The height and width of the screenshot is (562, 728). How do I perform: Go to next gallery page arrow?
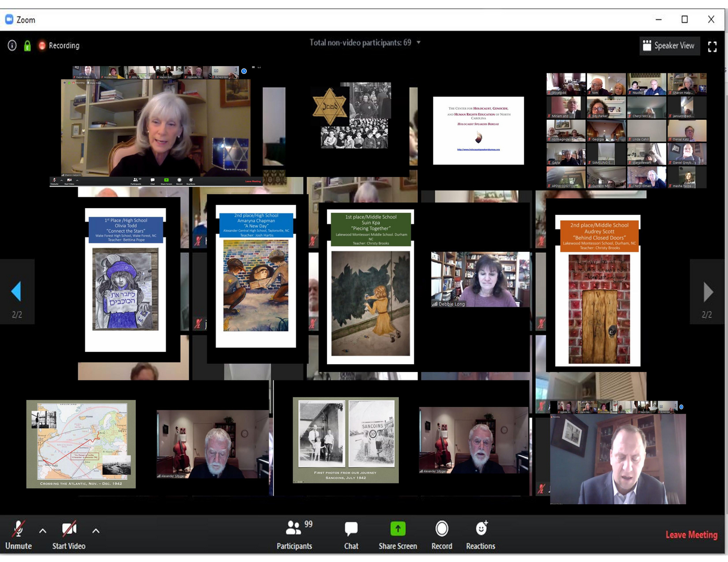click(x=708, y=292)
